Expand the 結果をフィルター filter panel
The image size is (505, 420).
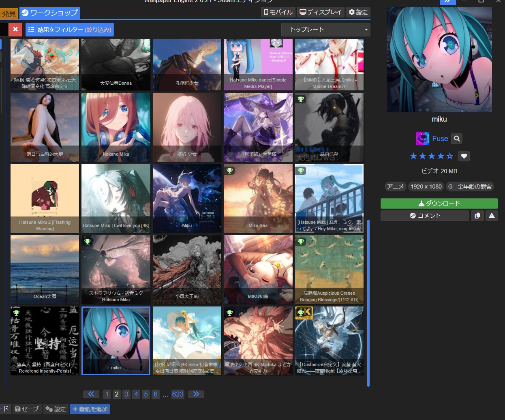pyautogui.click(x=70, y=30)
